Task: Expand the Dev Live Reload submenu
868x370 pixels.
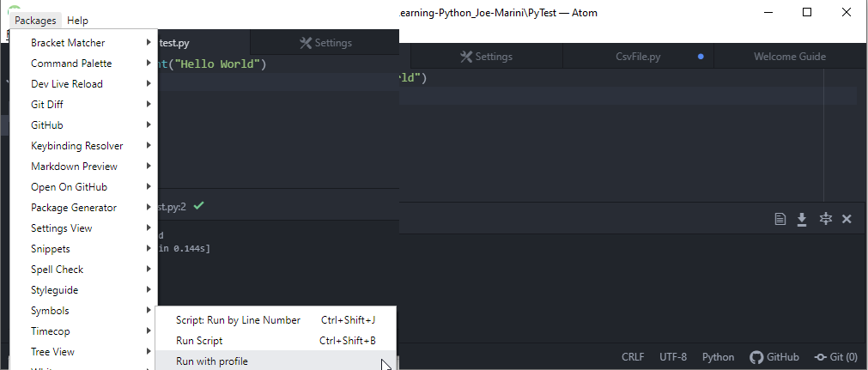Action: (x=83, y=83)
